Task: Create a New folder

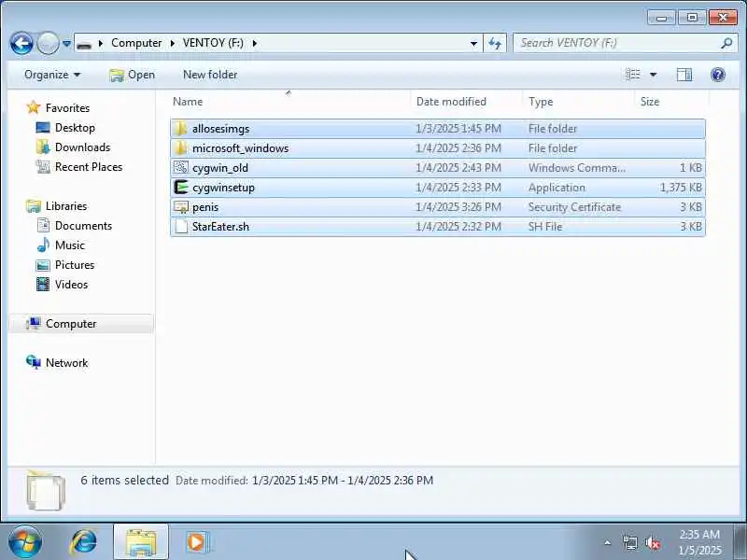Action: click(210, 75)
